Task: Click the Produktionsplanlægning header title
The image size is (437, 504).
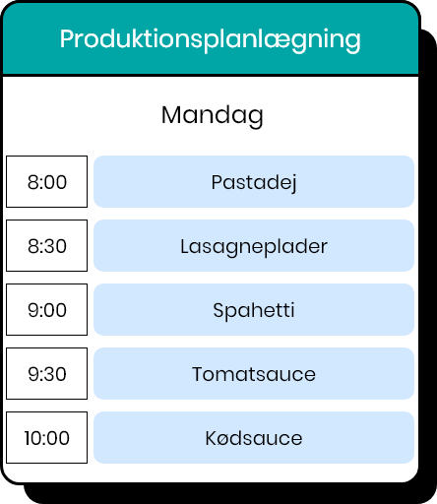Action: coord(210,39)
